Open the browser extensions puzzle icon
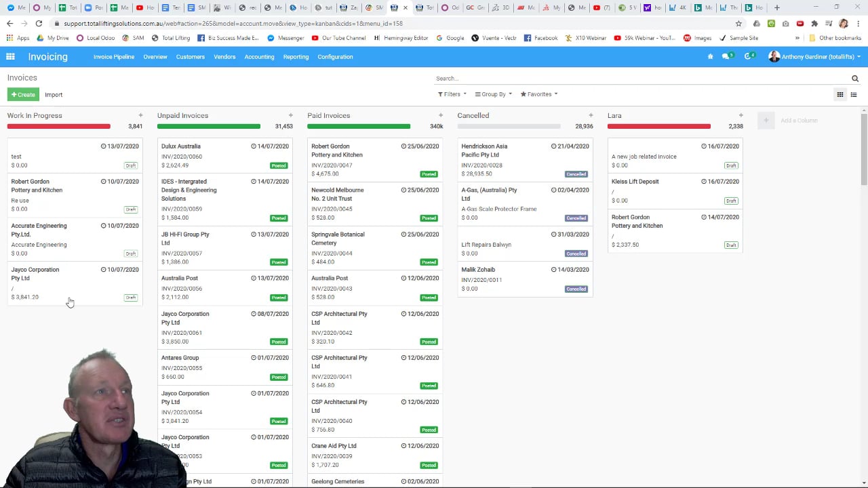 pyautogui.click(x=814, y=23)
